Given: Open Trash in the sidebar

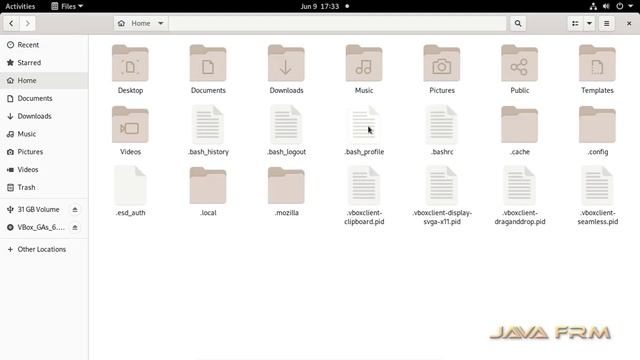Looking at the screenshot, I should point(44,187).
